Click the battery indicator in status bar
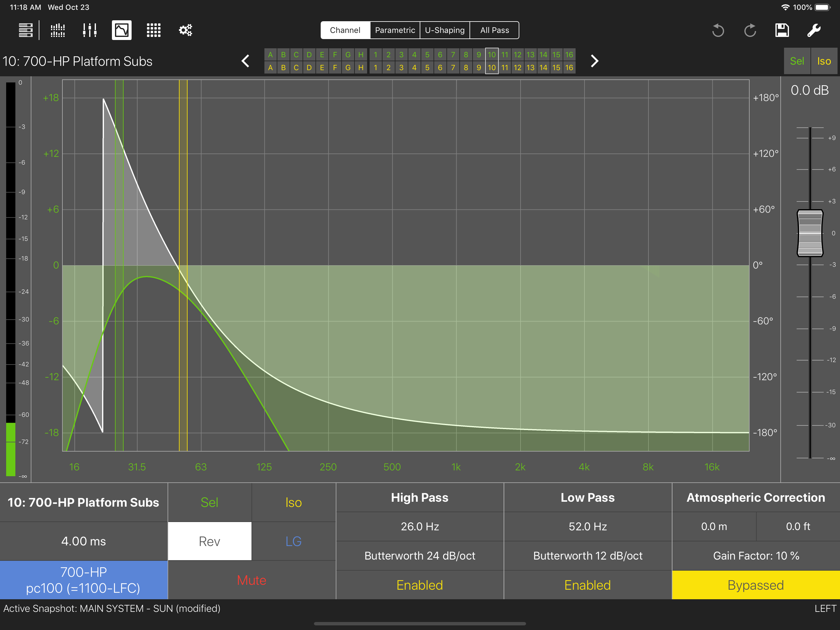840x630 pixels. tap(823, 7)
